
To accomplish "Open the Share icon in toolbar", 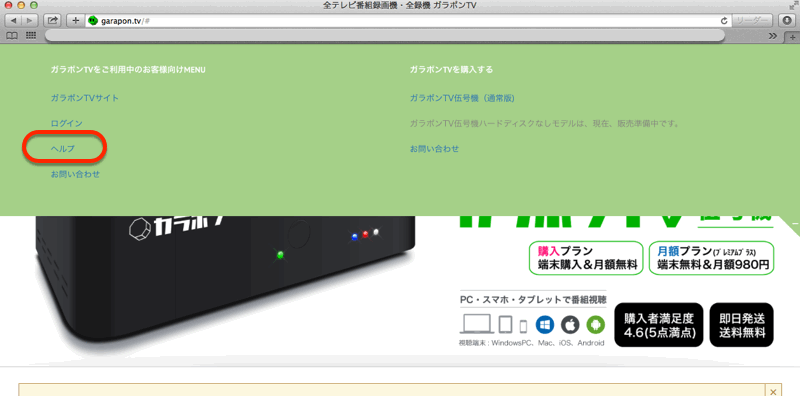I will [53, 20].
